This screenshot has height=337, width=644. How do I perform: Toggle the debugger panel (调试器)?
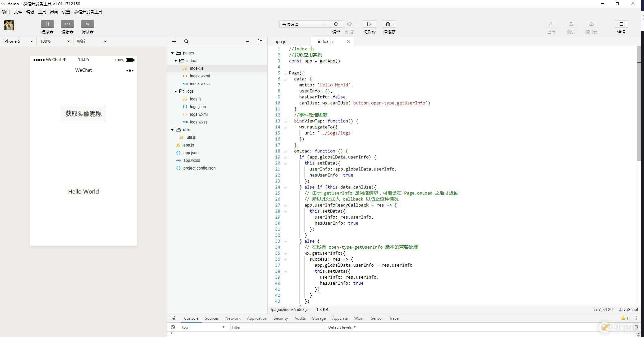pos(87,24)
